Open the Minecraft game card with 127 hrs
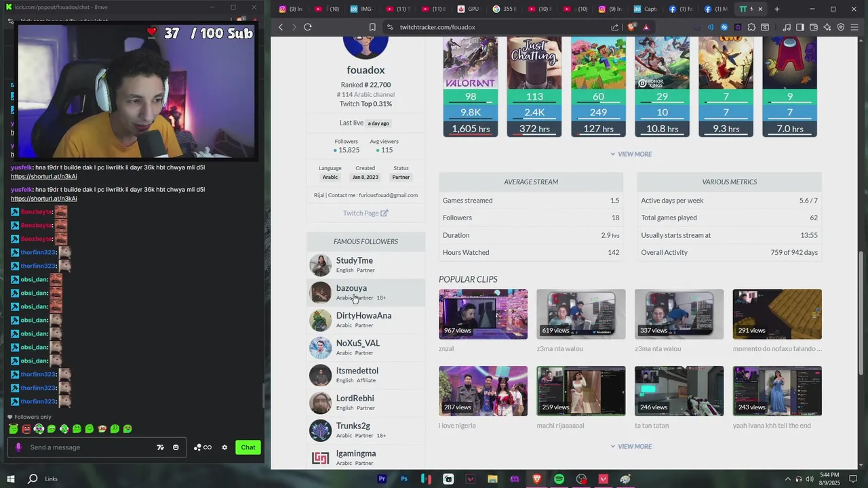This screenshot has width=868, height=488. tap(598, 87)
